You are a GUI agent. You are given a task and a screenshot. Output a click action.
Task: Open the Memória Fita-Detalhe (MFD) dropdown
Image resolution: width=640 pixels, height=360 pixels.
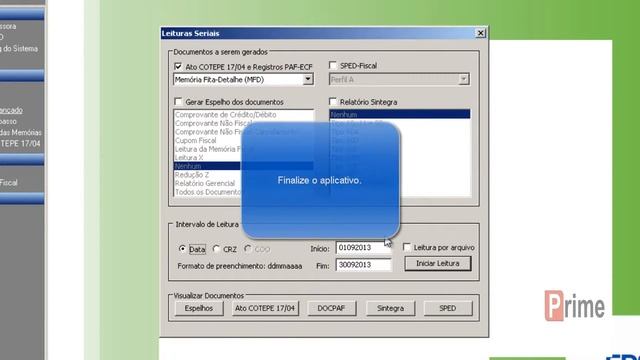[x=308, y=79]
